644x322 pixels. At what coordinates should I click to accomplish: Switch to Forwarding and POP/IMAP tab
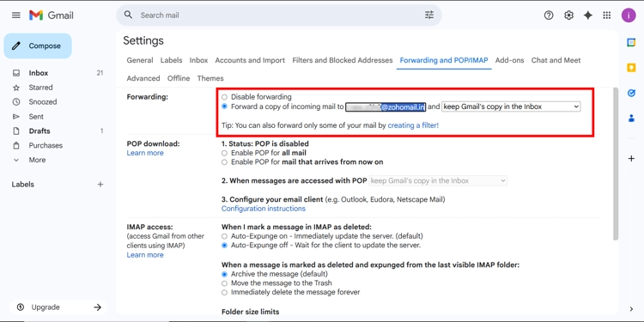(x=444, y=60)
